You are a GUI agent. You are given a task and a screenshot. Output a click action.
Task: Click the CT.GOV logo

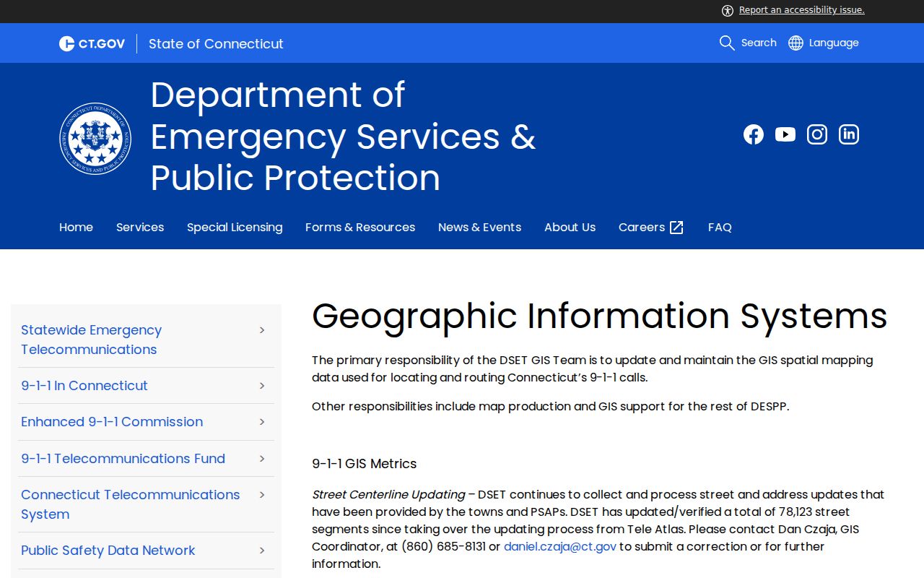[x=92, y=44]
